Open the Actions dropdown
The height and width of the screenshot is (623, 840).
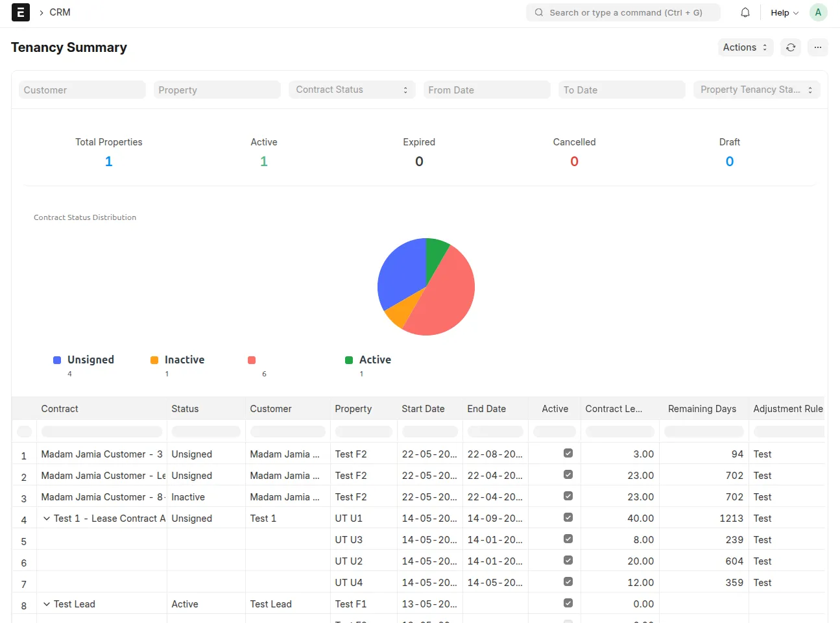pos(746,47)
